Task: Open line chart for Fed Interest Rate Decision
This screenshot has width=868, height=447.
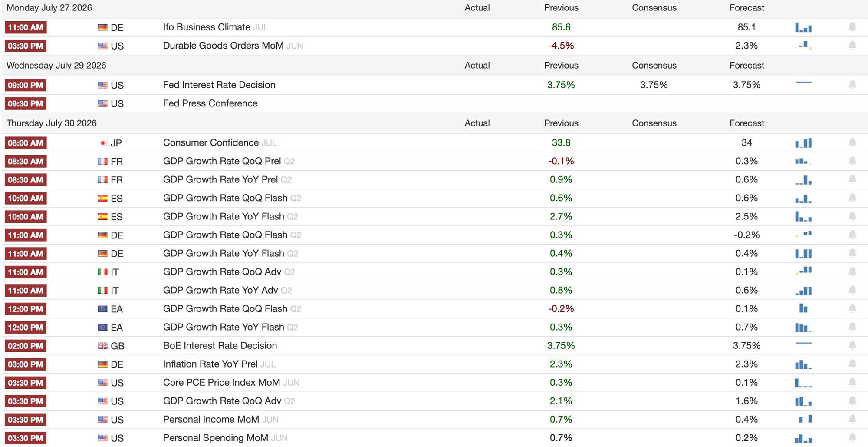Action: (803, 83)
